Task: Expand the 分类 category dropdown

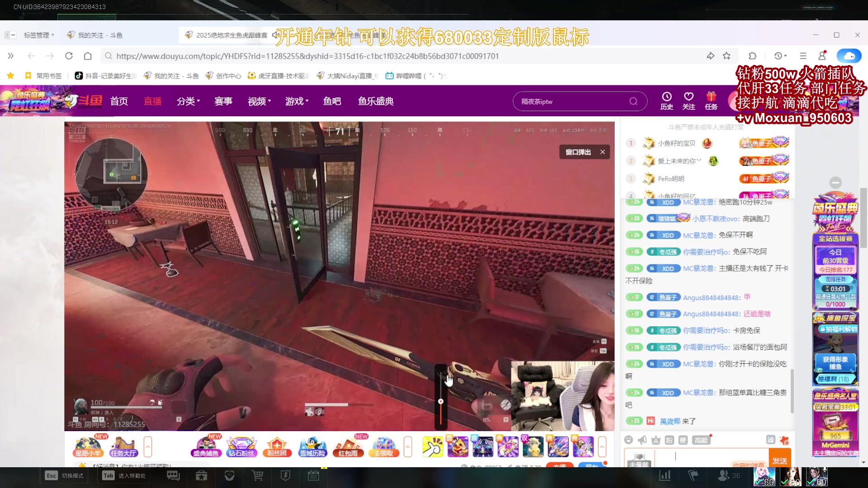Action: click(x=188, y=101)
